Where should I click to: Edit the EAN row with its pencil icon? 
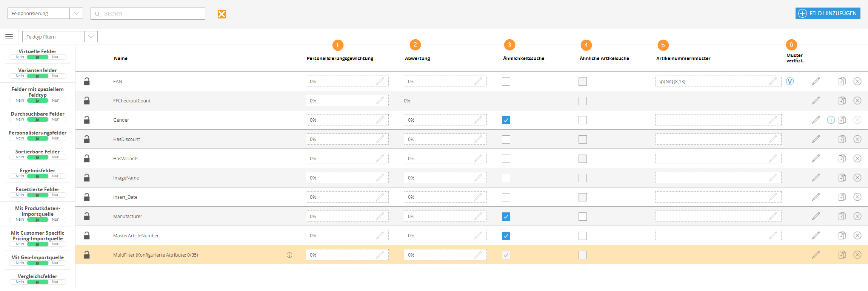816,81
